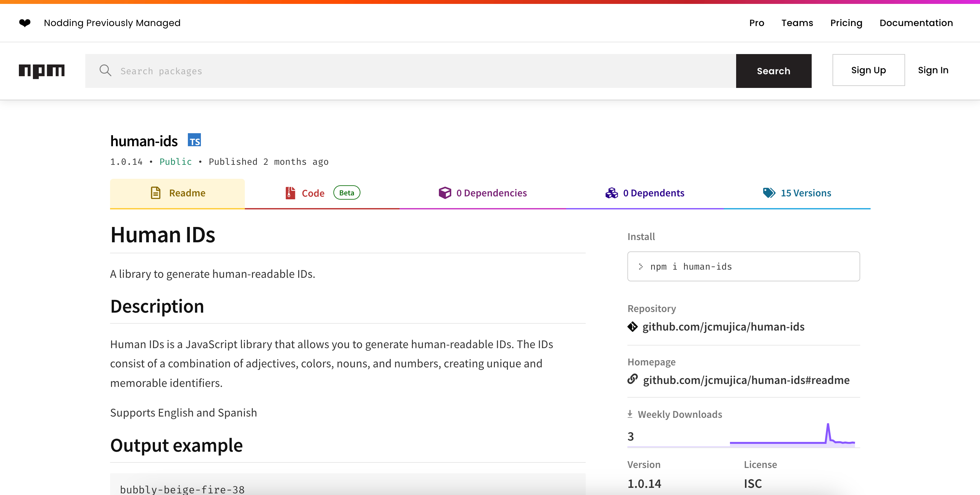Click the Readme document icon
Screen dimensions: 980x495
156,193
